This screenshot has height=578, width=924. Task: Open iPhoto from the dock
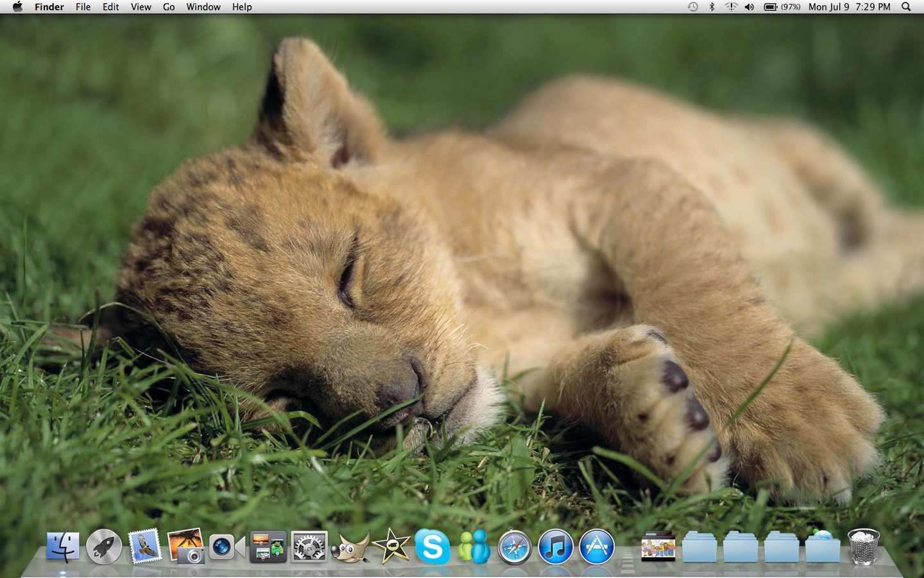pyautogui.click(x=185, y=547)
